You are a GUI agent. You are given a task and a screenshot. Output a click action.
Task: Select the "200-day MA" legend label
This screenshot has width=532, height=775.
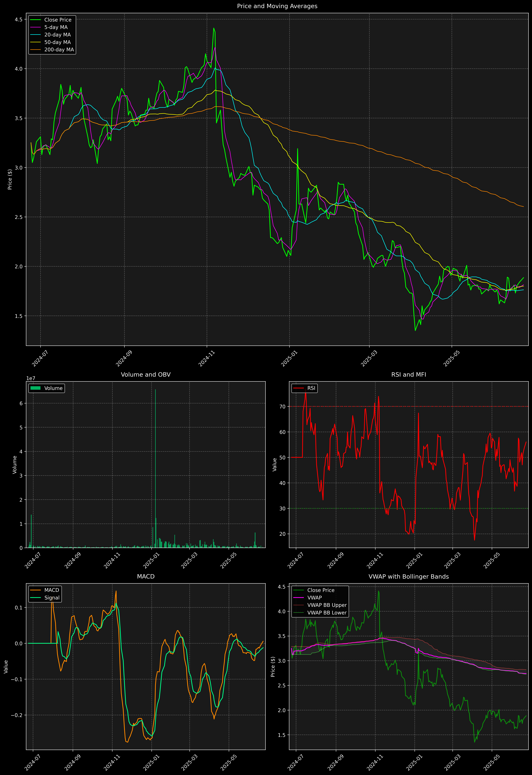[x=59, y=50]
